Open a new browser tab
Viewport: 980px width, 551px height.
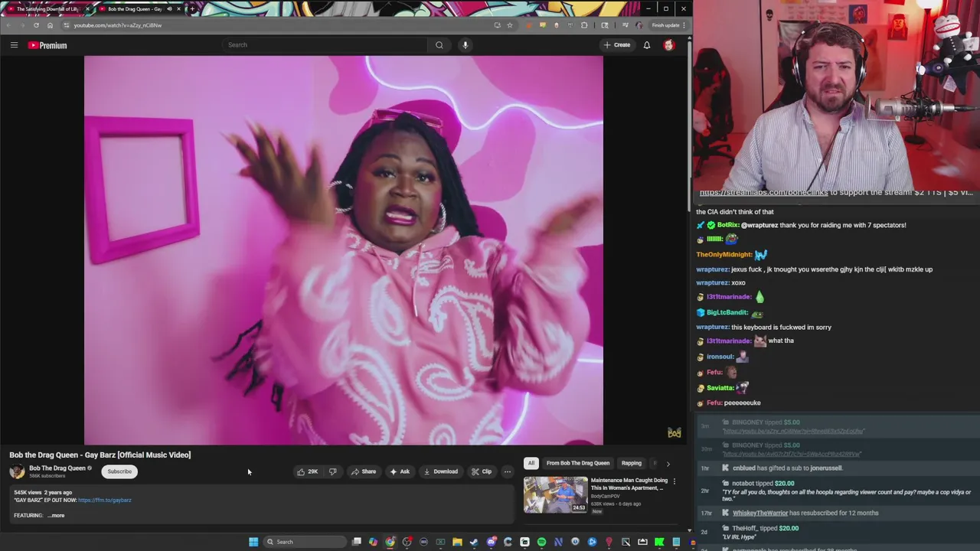coord(191,9)
